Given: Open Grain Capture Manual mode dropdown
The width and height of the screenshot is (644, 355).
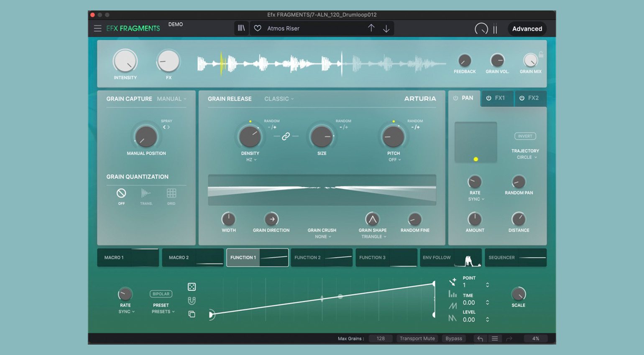Looking at the screenshot, I should (x=171, y=99).
